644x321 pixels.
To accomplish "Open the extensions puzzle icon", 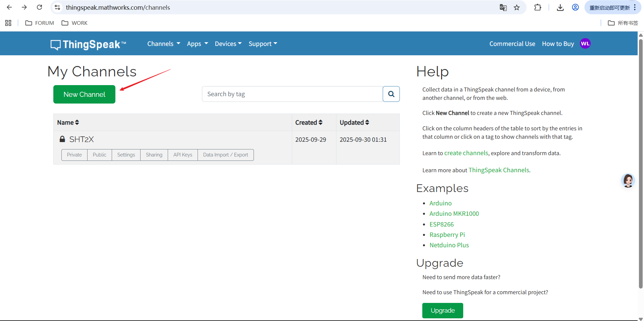I will tap(538, 7).
